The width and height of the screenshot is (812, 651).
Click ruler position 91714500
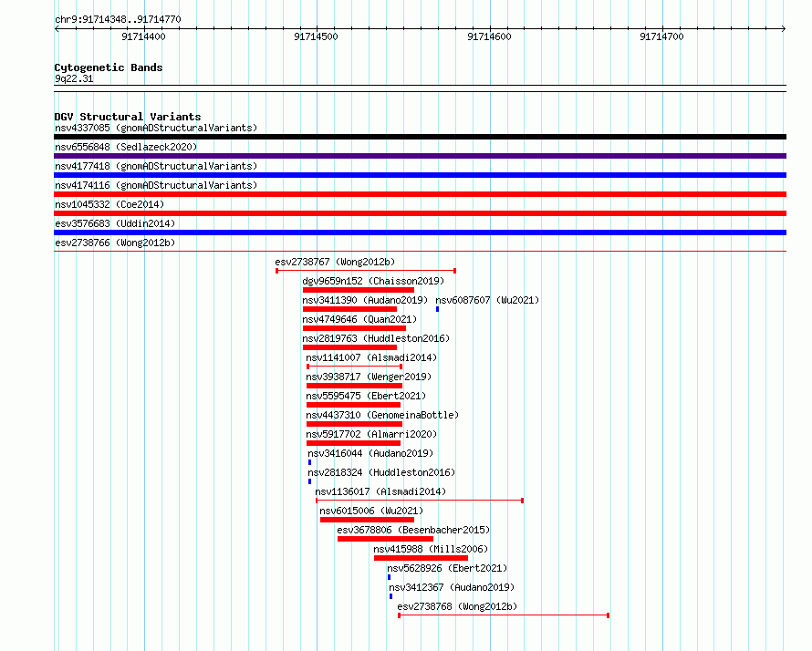[x=316, y=36]
